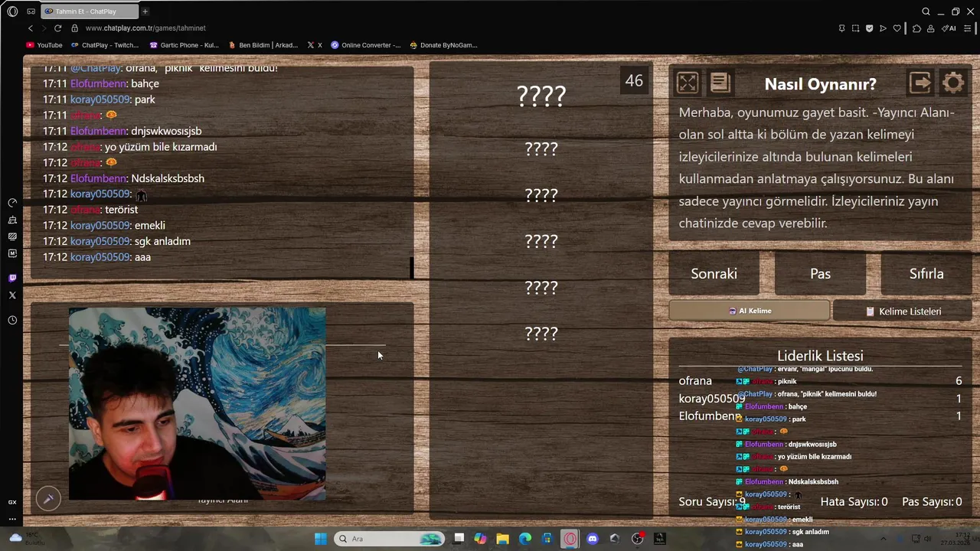Select the Kelime Listeleri option
The width and height of the screenshot is (980, 551).
[903, 311]
